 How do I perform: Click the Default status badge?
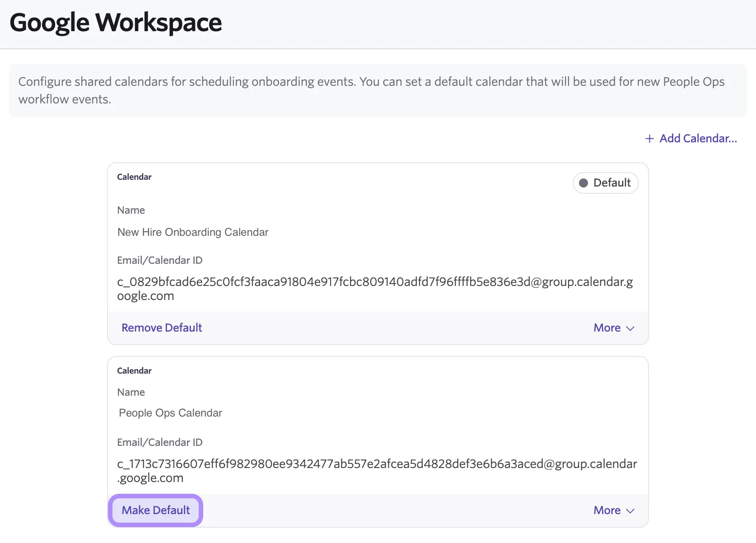(x=606, y=183)
